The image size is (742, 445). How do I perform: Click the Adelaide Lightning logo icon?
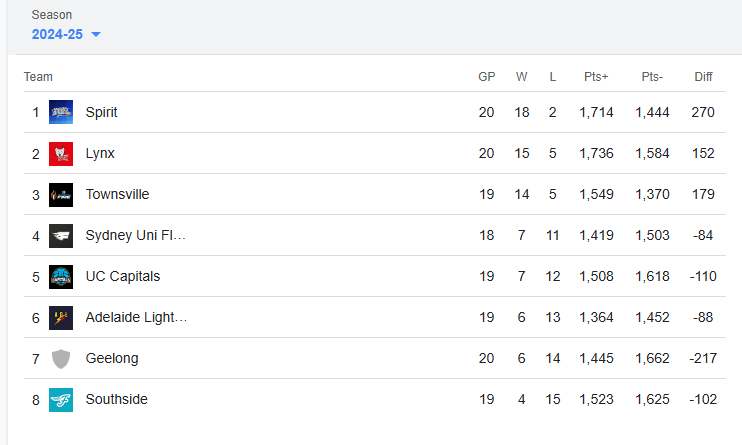point(61,317)
